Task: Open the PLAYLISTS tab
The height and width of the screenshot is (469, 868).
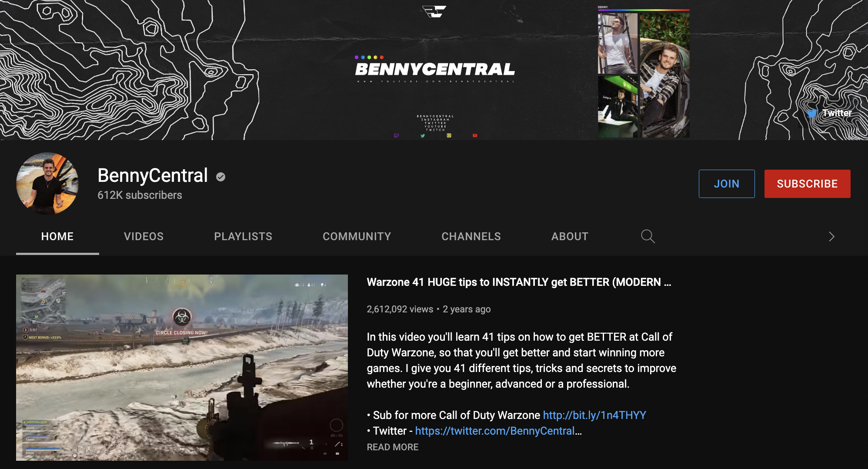Action: point(243,236)
